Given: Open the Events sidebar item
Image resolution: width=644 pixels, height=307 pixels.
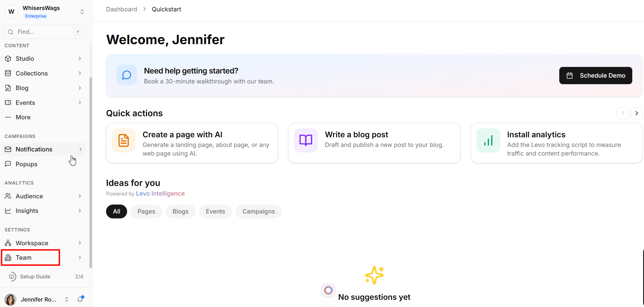Looking at the screenshot, I should (25, 103).
